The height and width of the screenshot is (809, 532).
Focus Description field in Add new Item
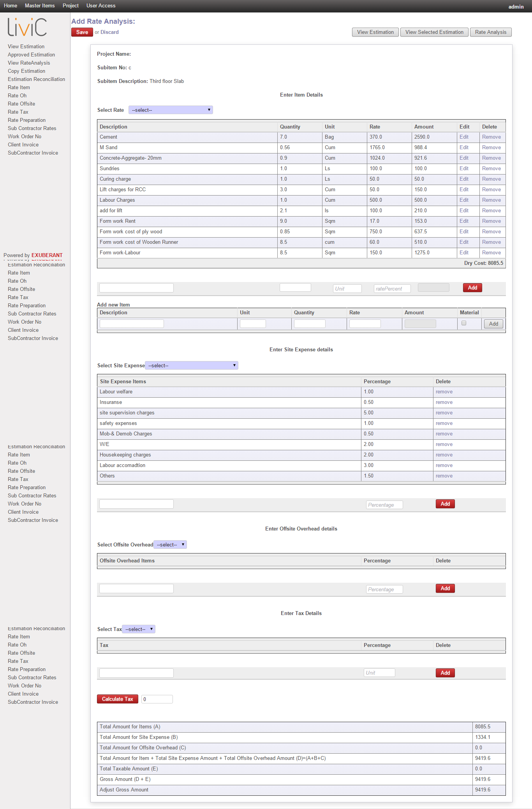[x=132, y=323]
